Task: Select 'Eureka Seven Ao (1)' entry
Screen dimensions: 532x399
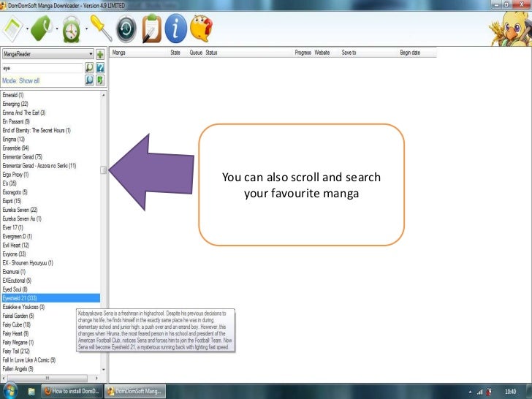Action: (22, 218)
